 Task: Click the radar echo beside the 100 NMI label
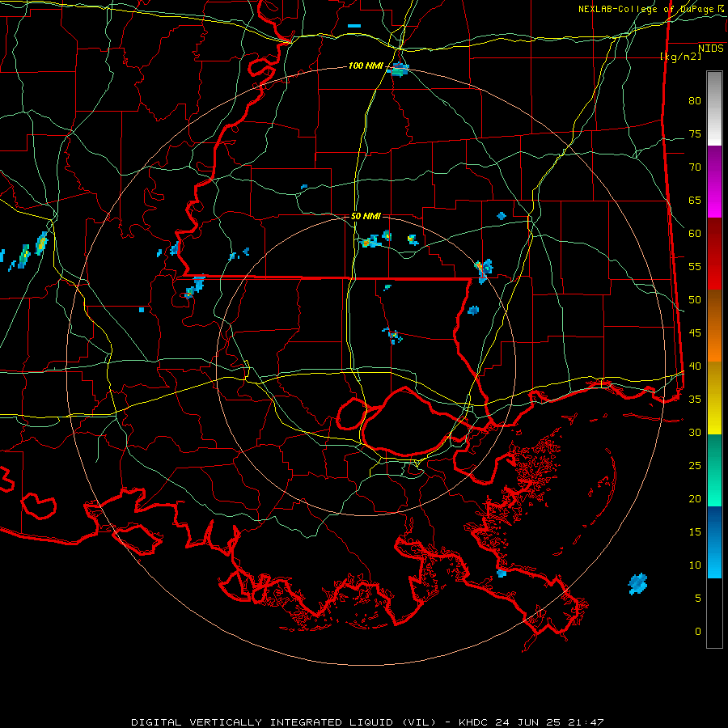point(399,70)
